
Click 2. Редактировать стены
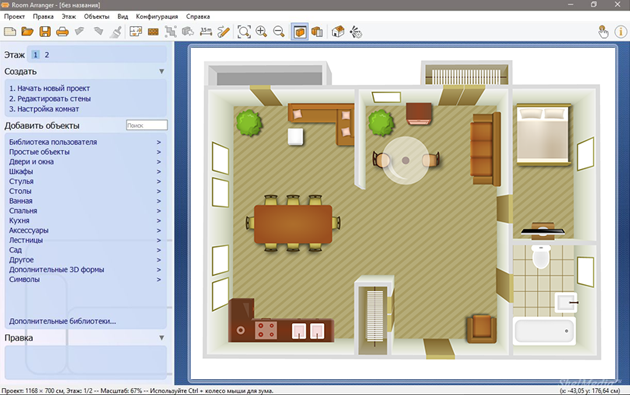[x=50, y=99]
